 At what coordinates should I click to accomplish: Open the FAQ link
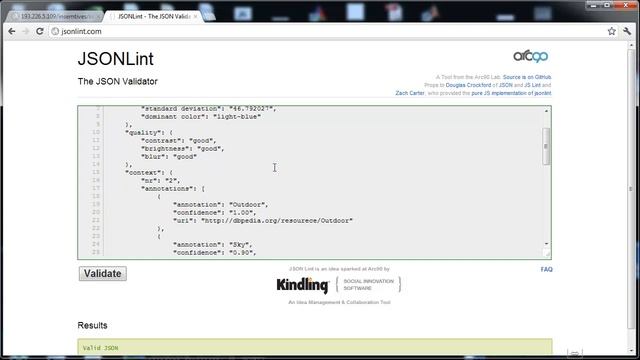tap(547, 269)
